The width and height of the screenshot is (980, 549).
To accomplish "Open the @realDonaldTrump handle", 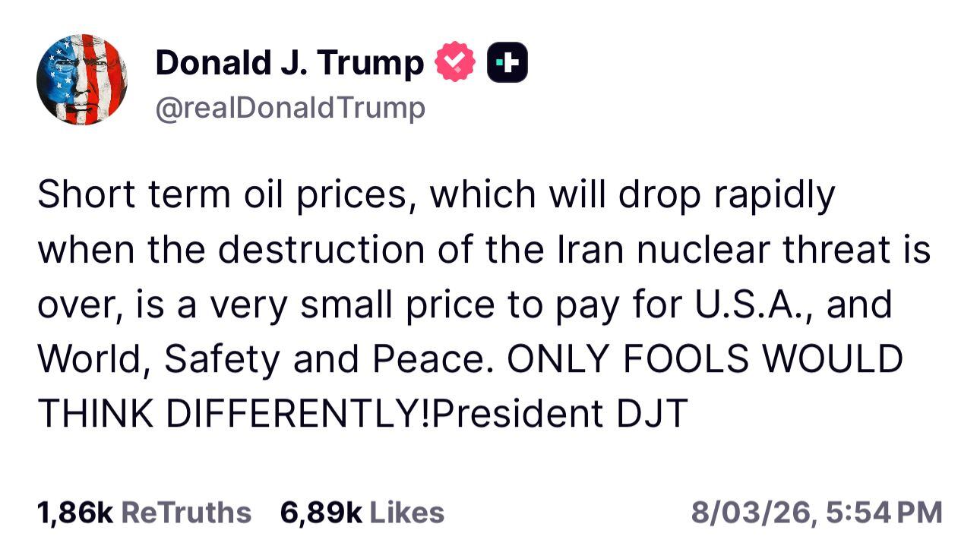I will pyautogui.click(x=292, y=107).
